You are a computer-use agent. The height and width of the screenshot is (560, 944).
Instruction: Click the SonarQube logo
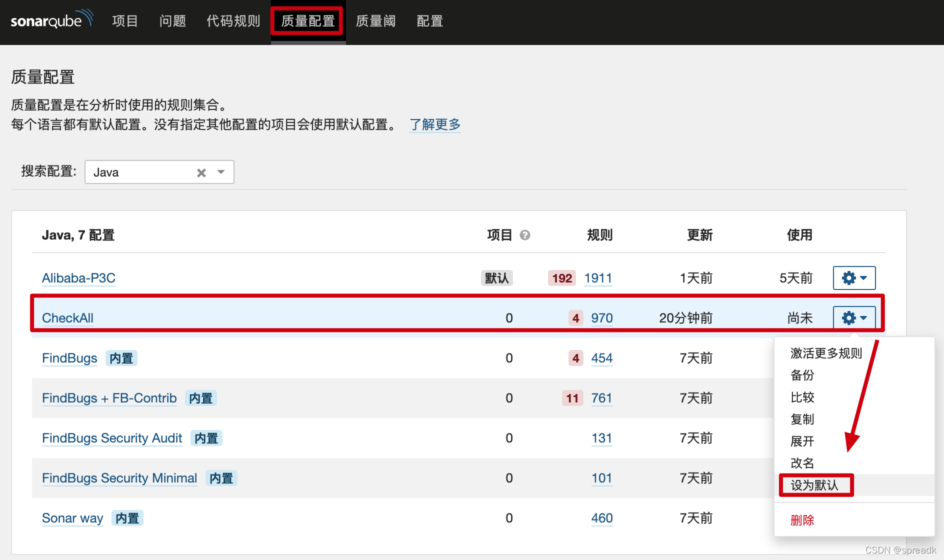point(51,20)
